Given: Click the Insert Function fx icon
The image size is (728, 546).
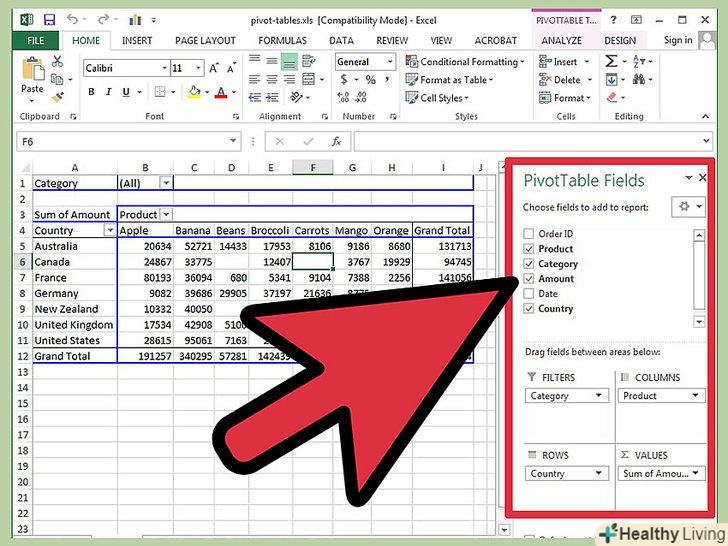Looking at the screenshot, I should click(337, 142).
